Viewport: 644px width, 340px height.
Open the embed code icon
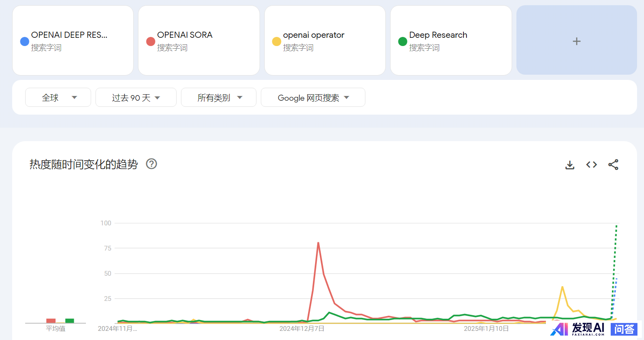point(591,165)
